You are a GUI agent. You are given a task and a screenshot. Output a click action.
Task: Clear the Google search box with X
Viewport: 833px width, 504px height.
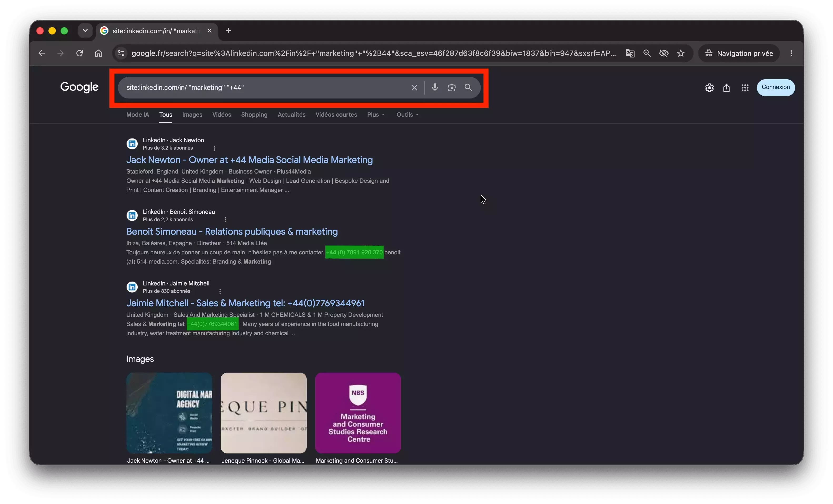(x=414, y=87)
